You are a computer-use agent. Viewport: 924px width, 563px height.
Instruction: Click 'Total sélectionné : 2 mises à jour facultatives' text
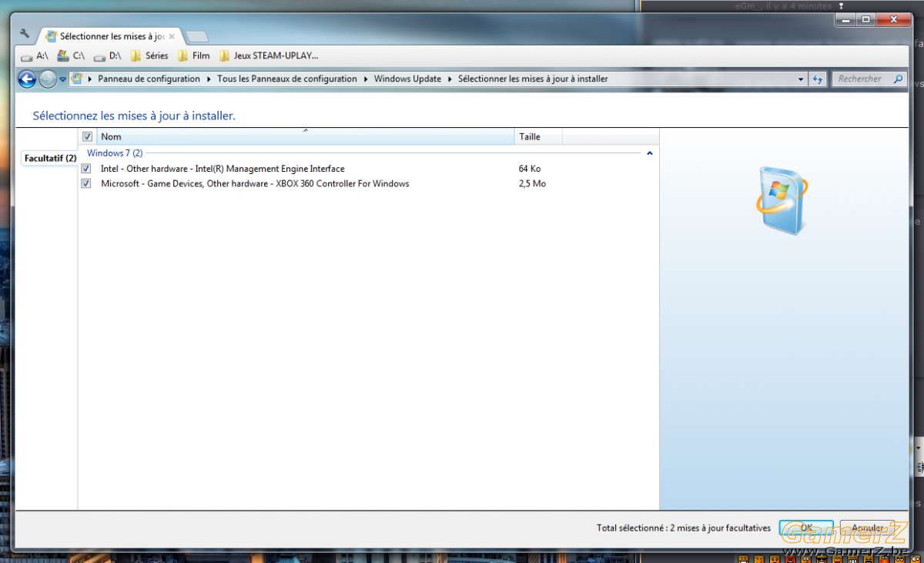tap(684, 528)
